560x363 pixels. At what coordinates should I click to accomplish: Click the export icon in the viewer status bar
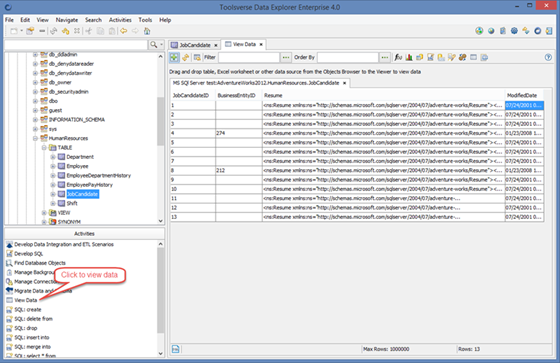tap(175, 349)
